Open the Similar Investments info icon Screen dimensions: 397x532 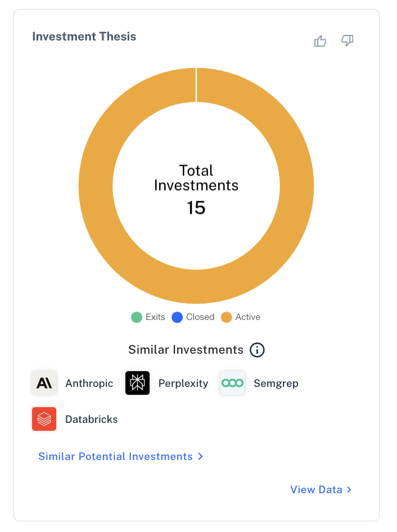tap(257, 350)
